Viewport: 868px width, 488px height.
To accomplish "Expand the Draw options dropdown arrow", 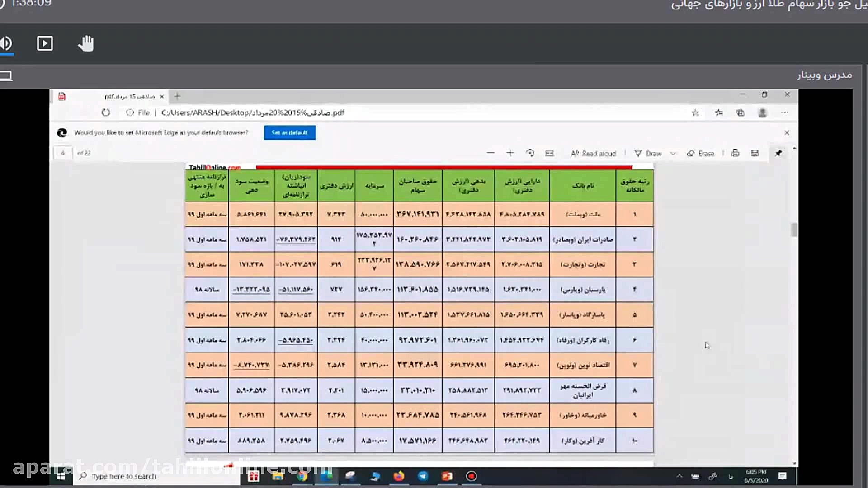I will [x=673, y=153].
